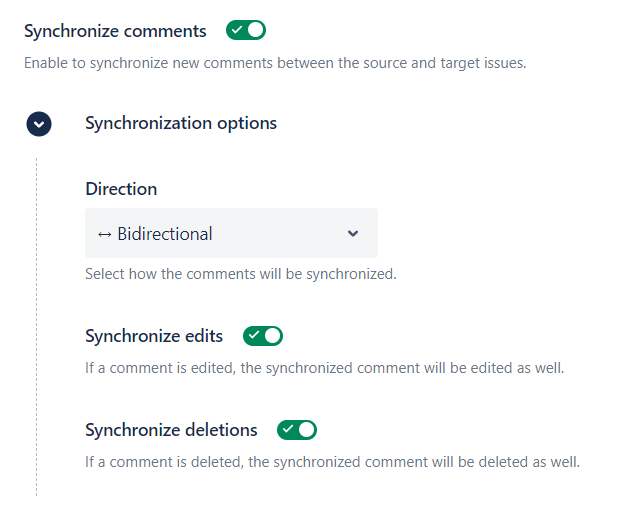Click the Synchronize deletions label text
Screen dimensions: 639x513
click(171, 430)
